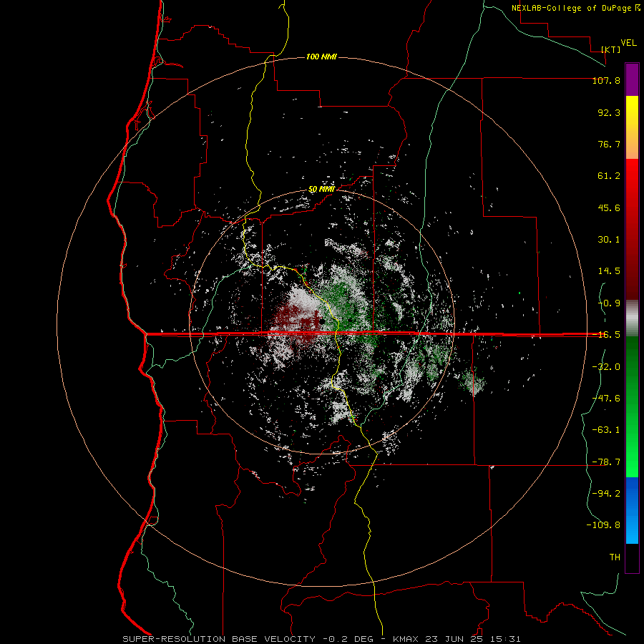Click the TH threshold label
The width and height of the screenshot is (644, 644).
(x=615, y=557)
